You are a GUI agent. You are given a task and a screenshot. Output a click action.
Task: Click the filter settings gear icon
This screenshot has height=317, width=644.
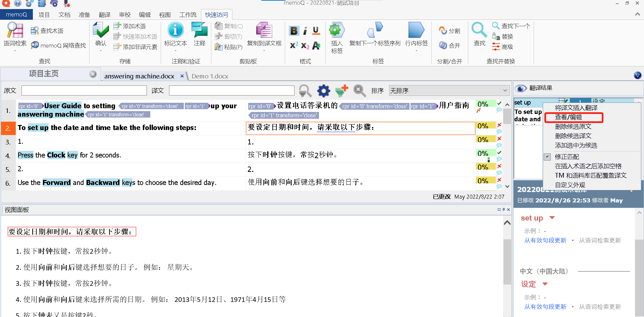[x=324, y=90]
